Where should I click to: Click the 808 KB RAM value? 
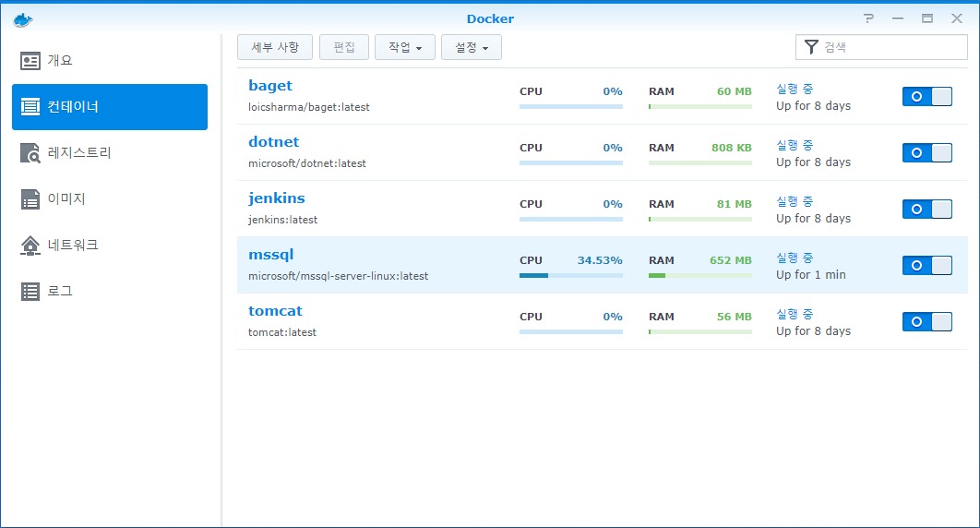click(731, 148)
